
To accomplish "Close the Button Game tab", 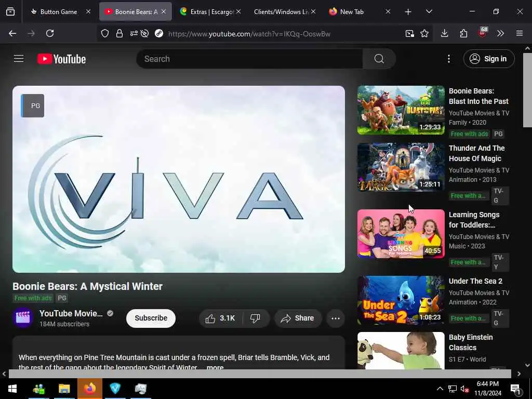I will click(x=88, y=11).
